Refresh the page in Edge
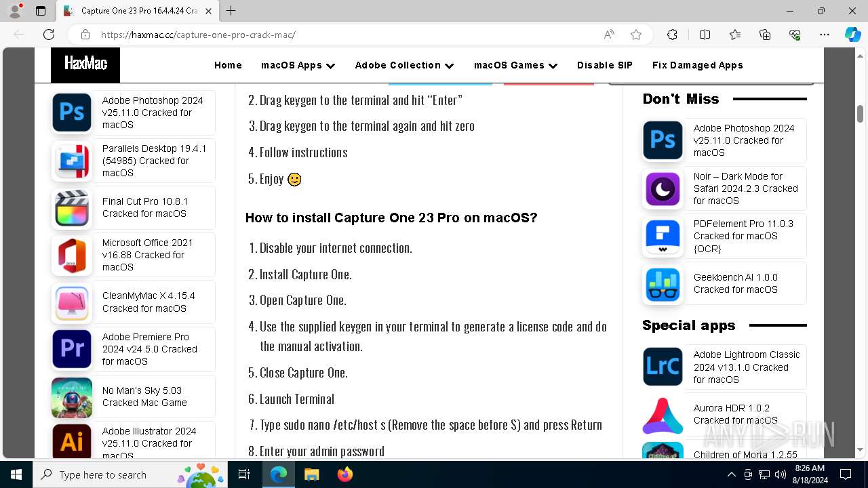 pyautogui.click(x=49, y=35)
